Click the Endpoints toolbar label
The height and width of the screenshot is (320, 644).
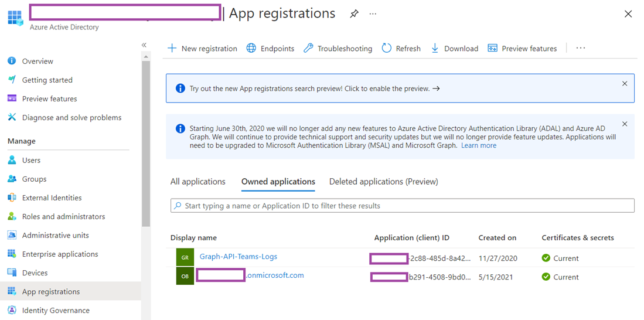277,49
